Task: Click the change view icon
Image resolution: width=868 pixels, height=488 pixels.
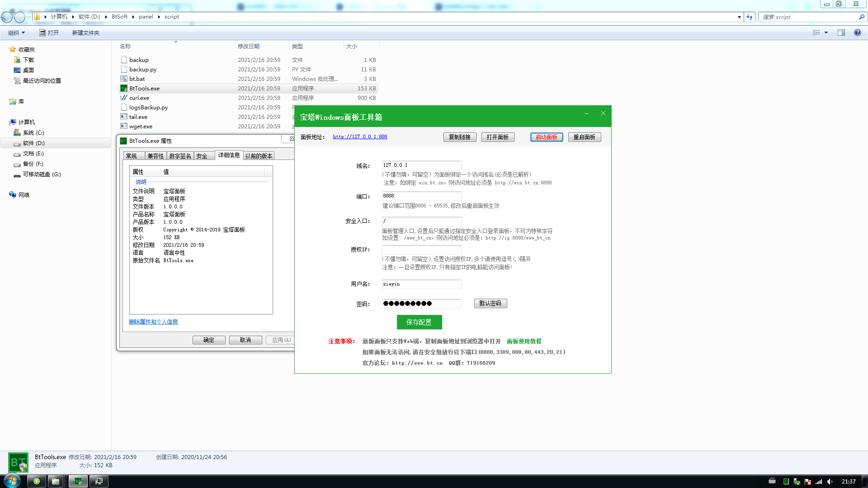Action: 816,33
